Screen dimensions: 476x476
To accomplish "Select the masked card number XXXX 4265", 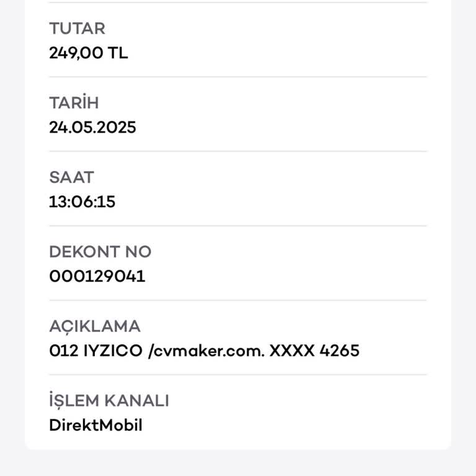I will [x=314, y=351].
